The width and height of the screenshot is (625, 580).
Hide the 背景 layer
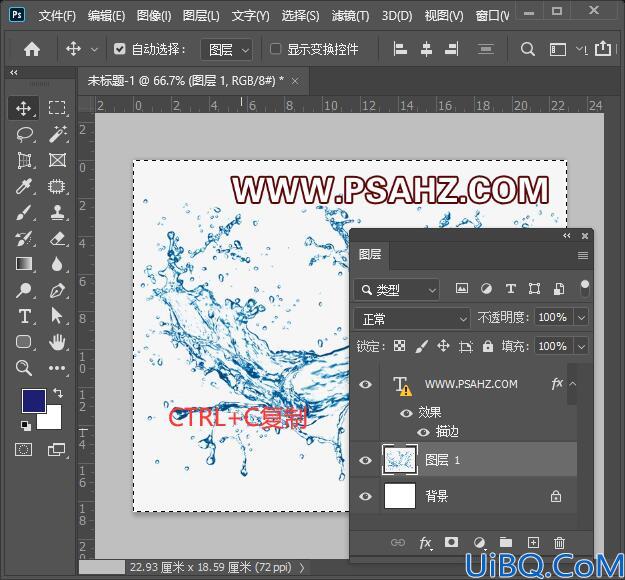[366, 496]
